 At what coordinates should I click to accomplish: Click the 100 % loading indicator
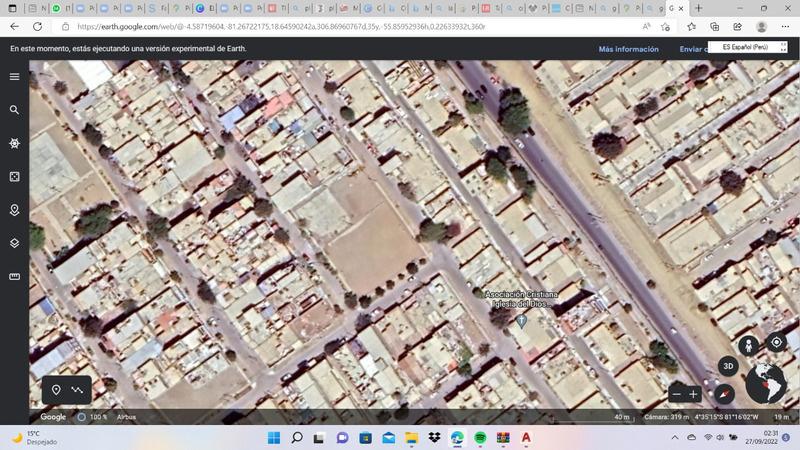92,417
